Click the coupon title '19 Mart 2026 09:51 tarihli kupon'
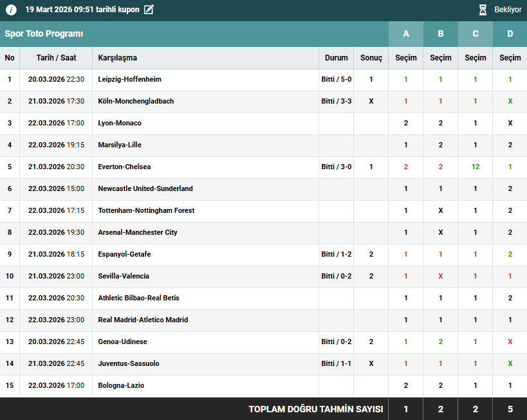Screen dimensions: 527x420 (x=82, y=10)
